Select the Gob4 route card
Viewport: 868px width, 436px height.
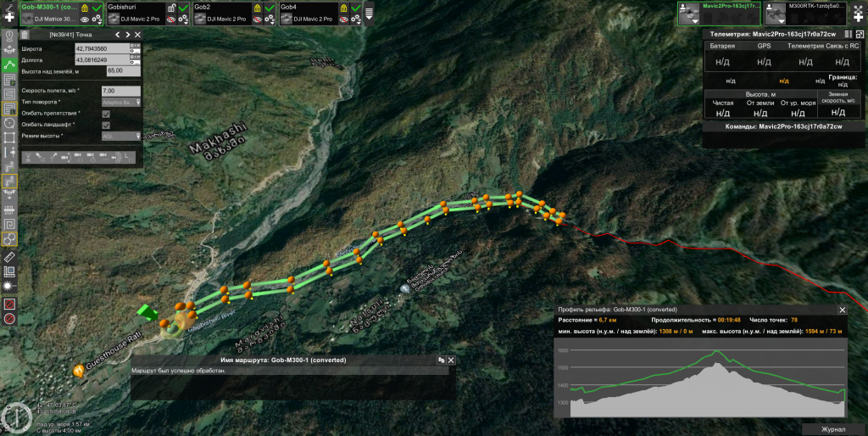click(x=305, y=13)
